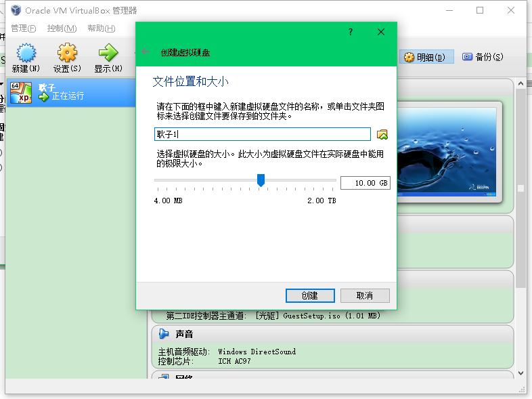Click the Sound (声音) section speaker icon
This screenshot has width=532, height=399.
[164, 334]
